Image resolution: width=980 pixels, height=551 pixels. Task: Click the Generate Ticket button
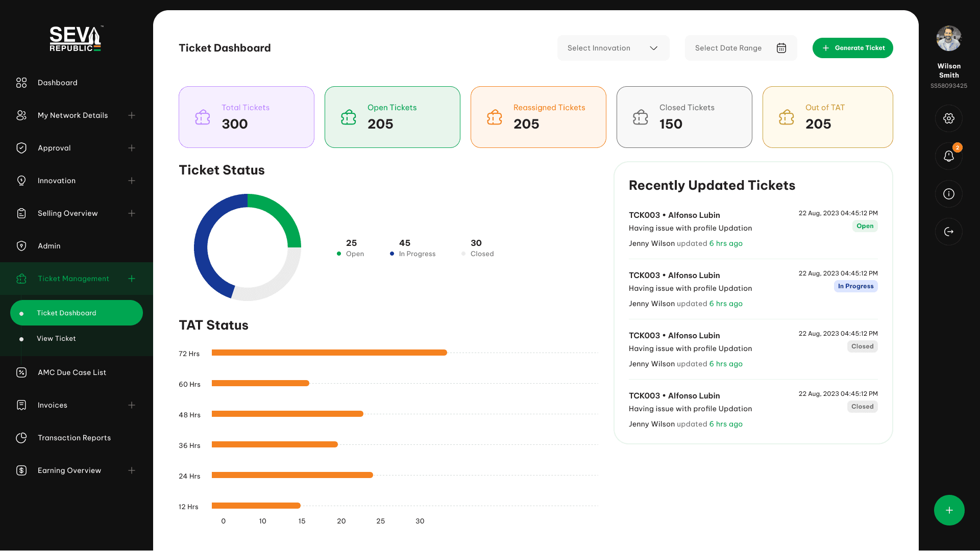(852, 48)
